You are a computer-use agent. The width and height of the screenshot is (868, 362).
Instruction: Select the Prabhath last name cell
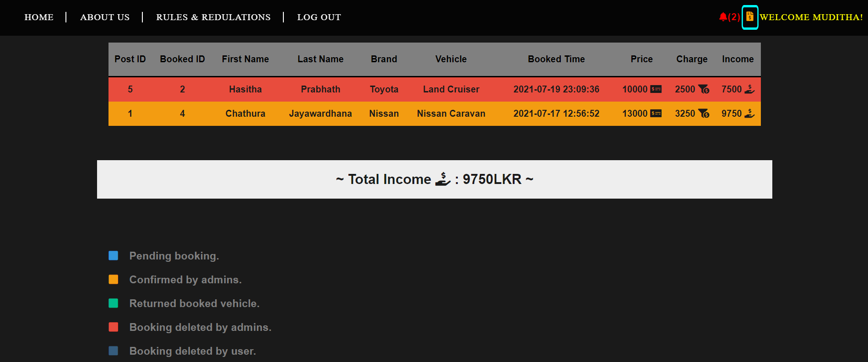[320, 89]
